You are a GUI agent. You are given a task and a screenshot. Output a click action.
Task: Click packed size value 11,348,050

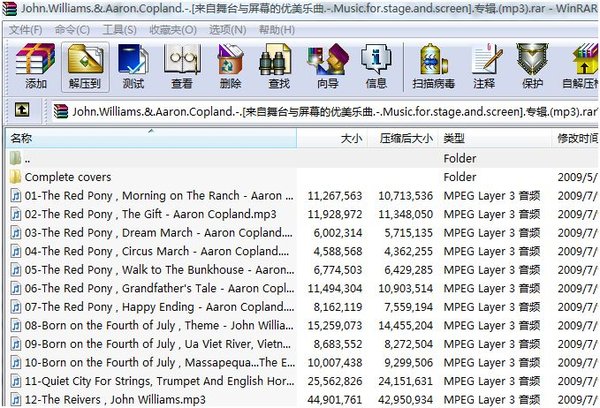pos(406,214)
